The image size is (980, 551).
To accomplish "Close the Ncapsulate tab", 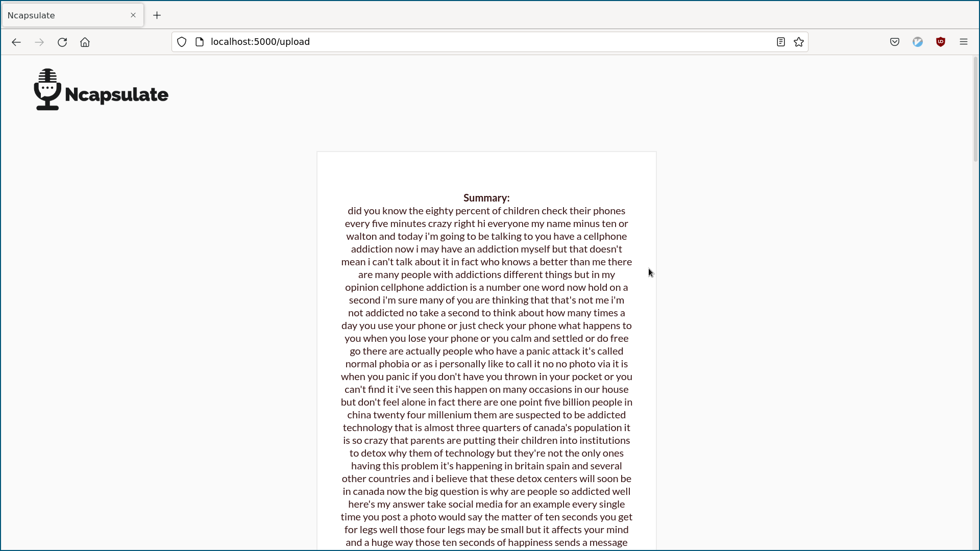I will click(133, 15).
